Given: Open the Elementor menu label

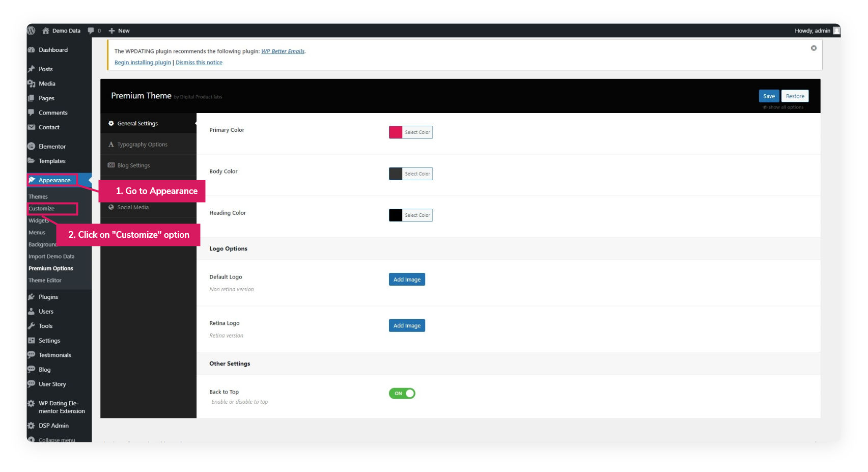Looking at the screenshot, I should tap(52, 147).
